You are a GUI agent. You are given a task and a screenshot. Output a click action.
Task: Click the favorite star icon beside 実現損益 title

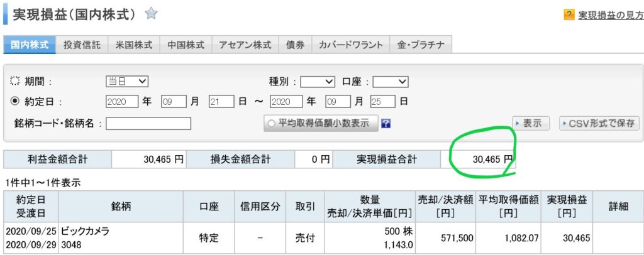coord(151,13)
